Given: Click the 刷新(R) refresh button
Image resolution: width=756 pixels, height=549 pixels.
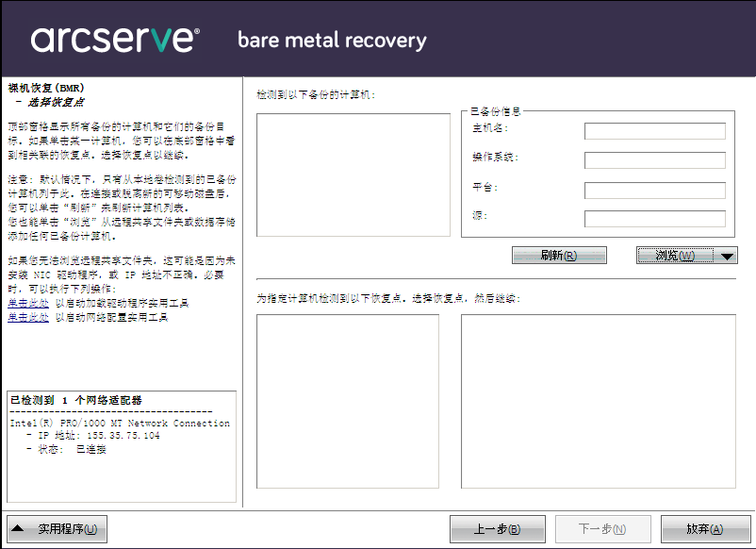Looking at the screenshot, I should pyautogui.click(x=559, y=256).
